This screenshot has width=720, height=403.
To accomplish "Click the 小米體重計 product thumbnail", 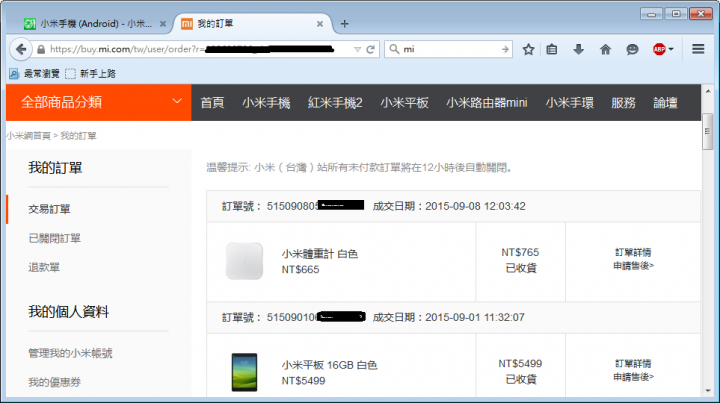I will 244,261.
